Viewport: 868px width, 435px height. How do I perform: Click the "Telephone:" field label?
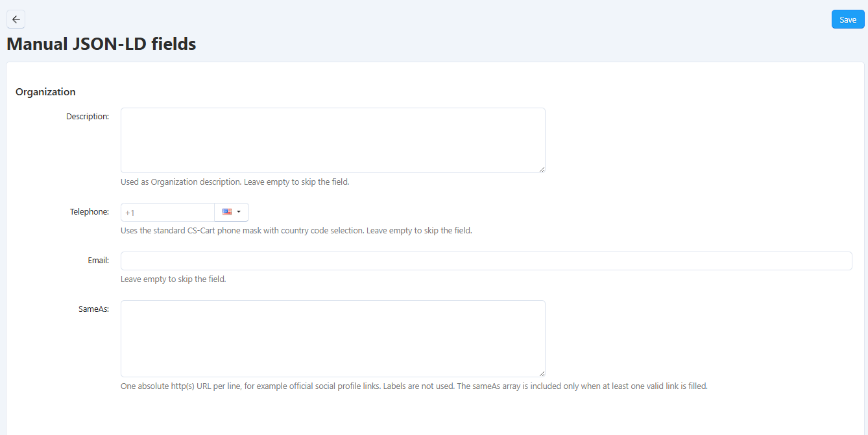(90, 212)
